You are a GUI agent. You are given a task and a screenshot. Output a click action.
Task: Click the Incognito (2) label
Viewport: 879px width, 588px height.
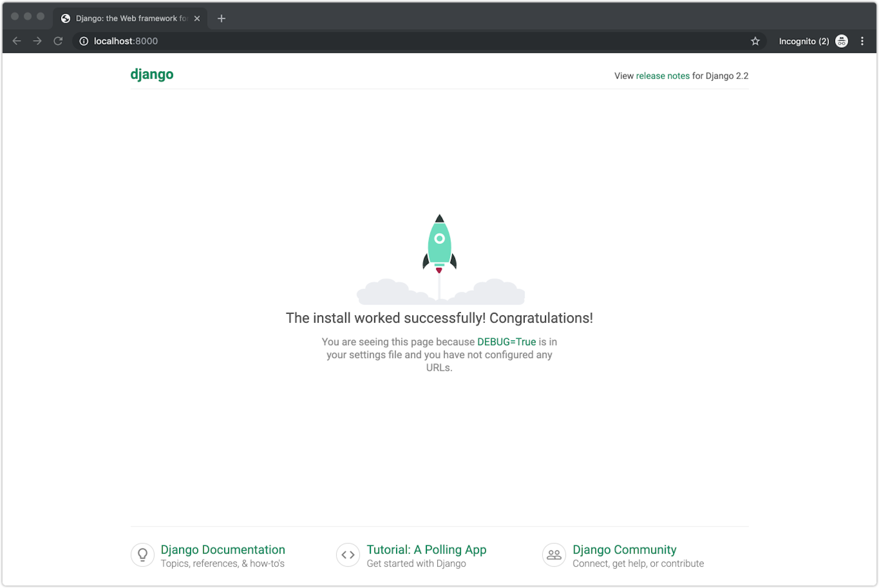(804, 41)
